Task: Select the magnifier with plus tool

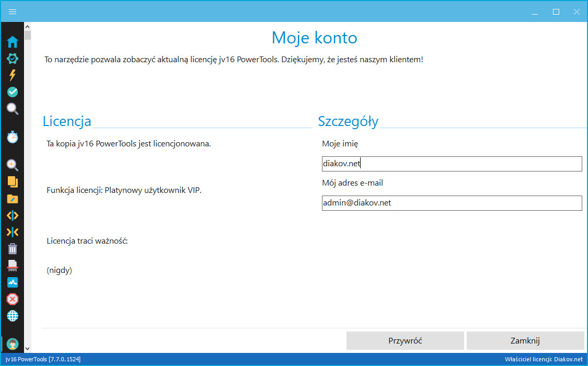Action: coord(13,165)
